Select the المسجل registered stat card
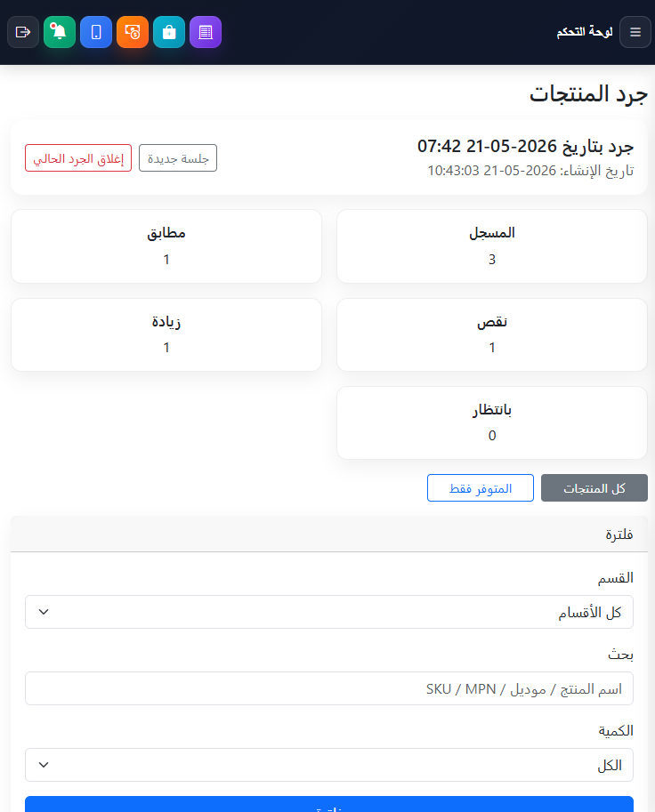655x812 pixels. coord(492,246)
